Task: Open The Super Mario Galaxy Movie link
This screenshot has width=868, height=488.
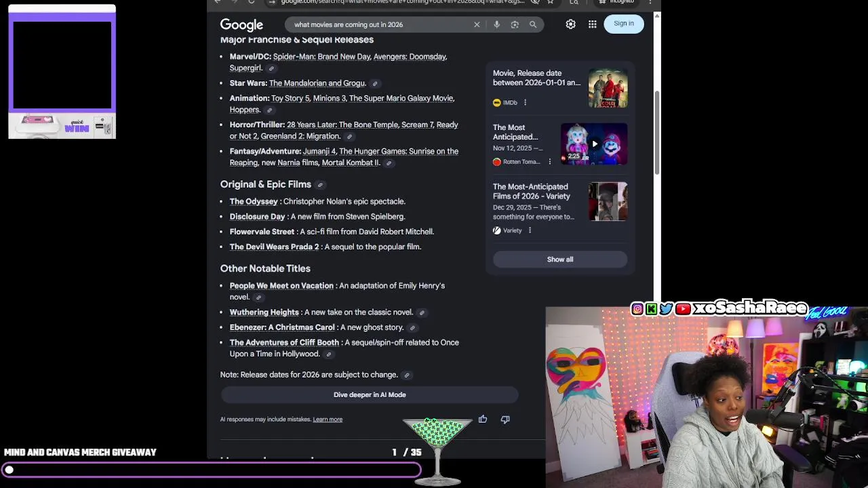Action: click(401, 98)
